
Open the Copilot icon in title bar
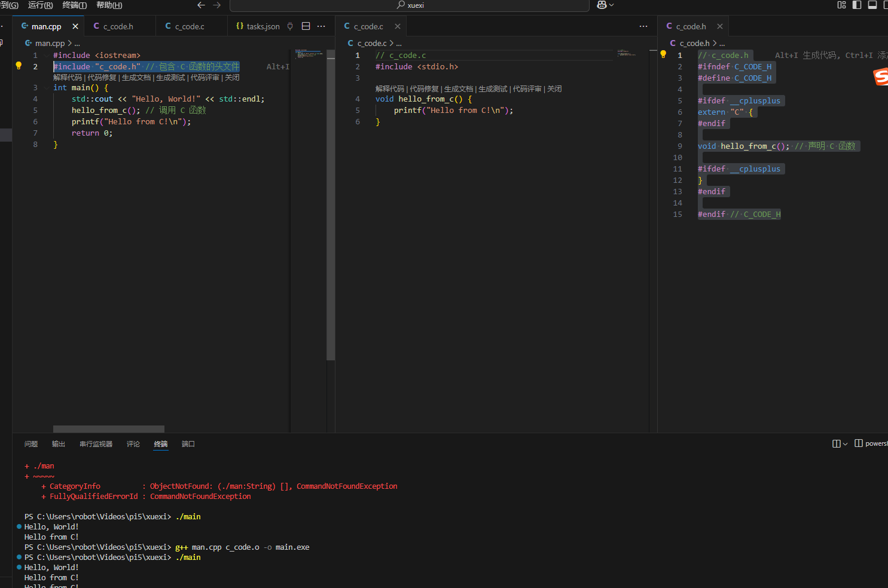(602, 5)
